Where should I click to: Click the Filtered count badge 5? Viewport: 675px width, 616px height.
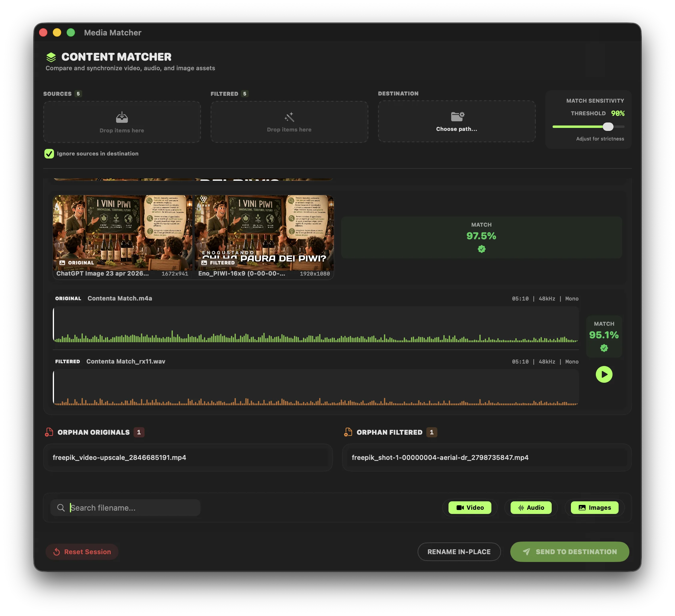[245, 94]
